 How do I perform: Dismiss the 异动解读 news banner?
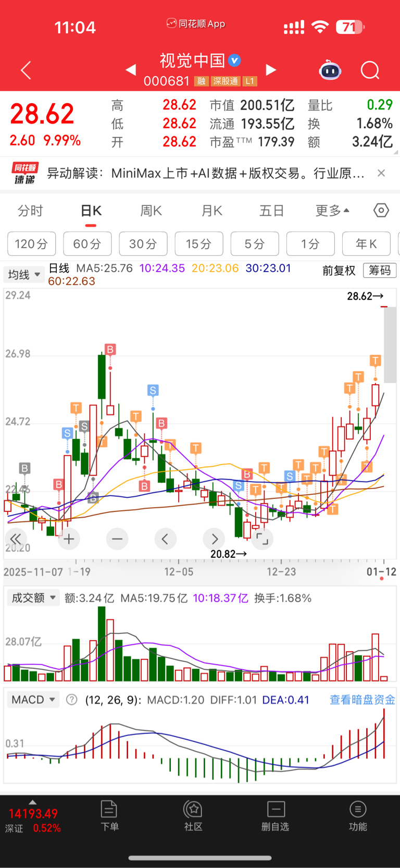[381, 173]
